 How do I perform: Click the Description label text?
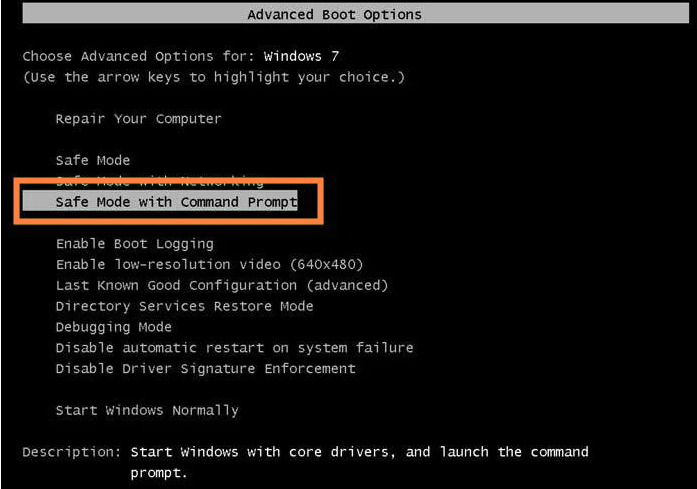[x=72, y=452]
